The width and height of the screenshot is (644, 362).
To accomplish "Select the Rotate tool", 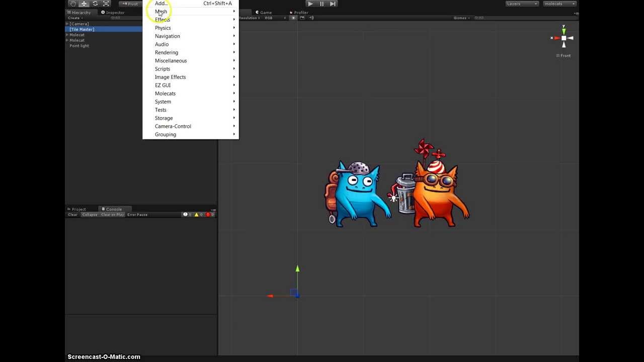I will (95, 4).
